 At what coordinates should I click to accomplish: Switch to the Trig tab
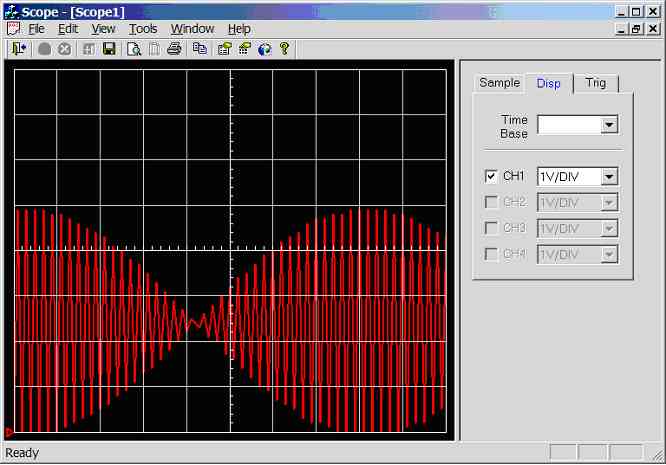pyautogui.click(x=595, y=83)
